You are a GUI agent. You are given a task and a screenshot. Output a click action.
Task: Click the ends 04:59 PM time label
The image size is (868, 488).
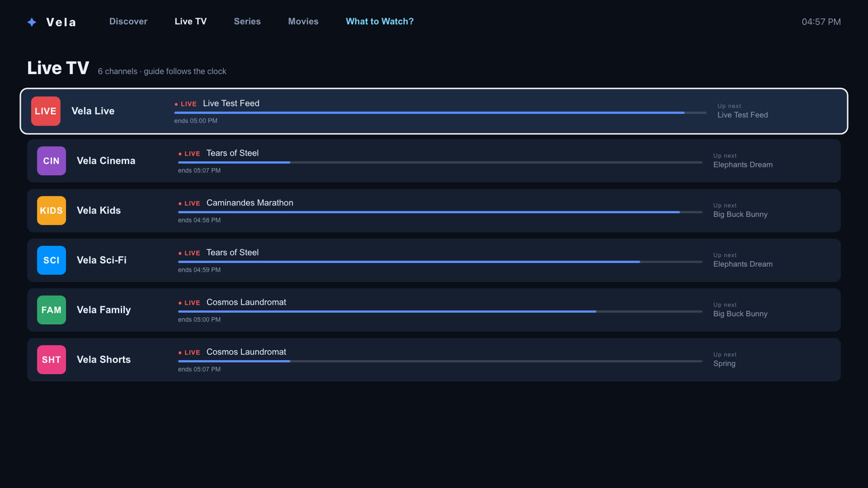[x=199, y=270]
